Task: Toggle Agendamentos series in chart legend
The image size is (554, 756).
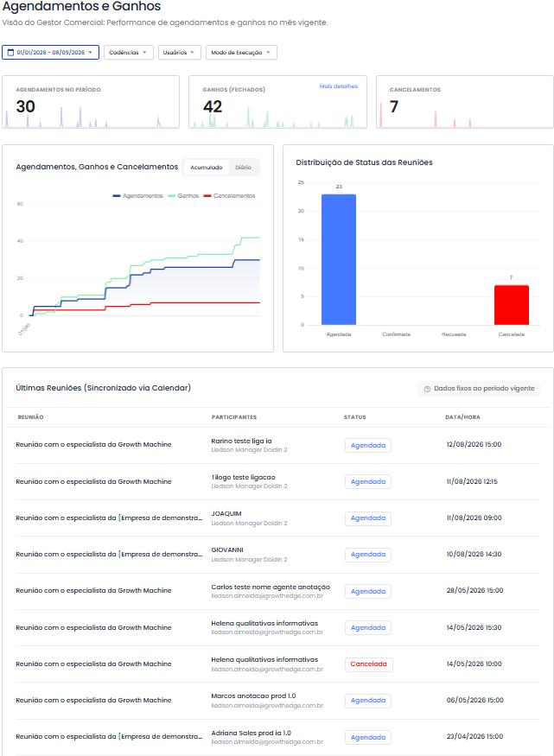Action: click(138, 196)
